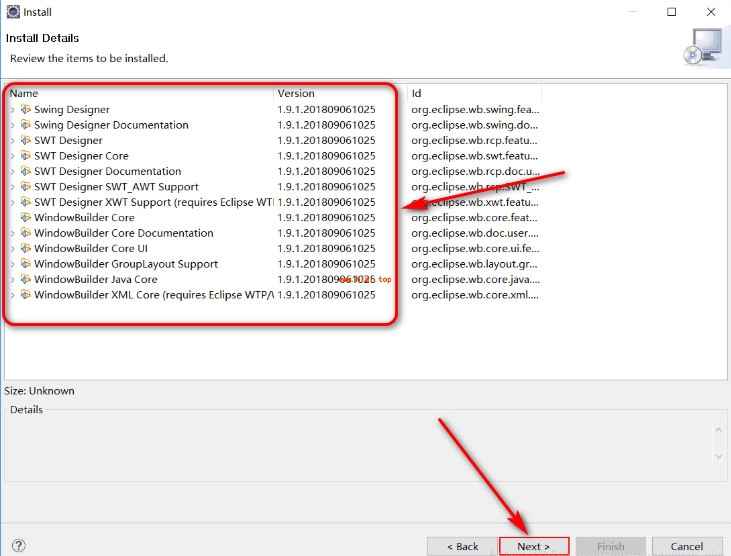Image resolution: width=731 pixels, height=556 pixels.
Task: Click the id 'org.eclipse.wb.swing.do...'
Action: coord(475,125)
